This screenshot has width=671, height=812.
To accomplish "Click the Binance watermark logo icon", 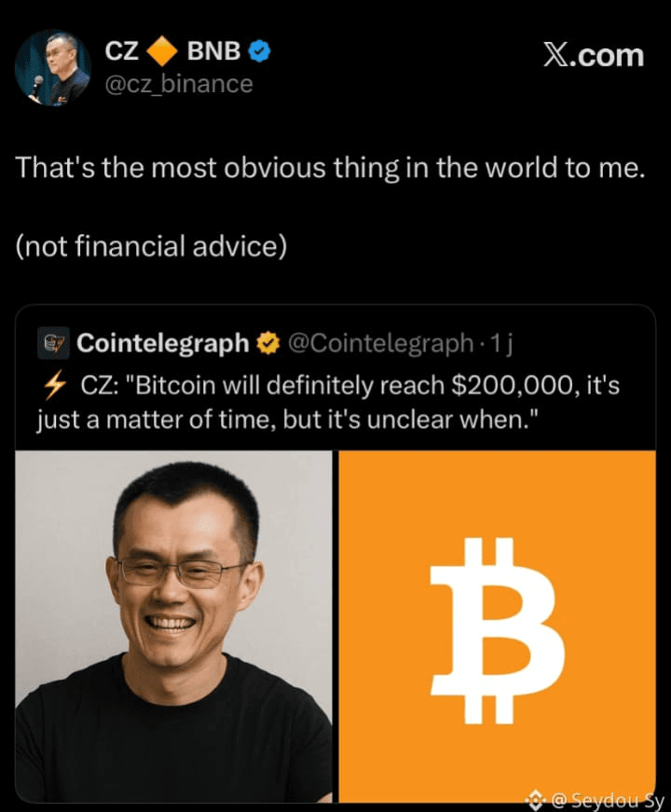I will click(536, 800).
